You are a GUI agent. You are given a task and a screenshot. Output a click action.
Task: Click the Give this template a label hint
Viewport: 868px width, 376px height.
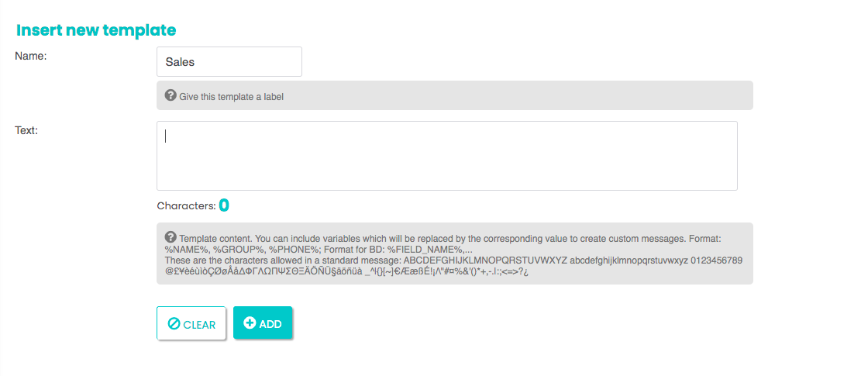(x=232, y=96)
